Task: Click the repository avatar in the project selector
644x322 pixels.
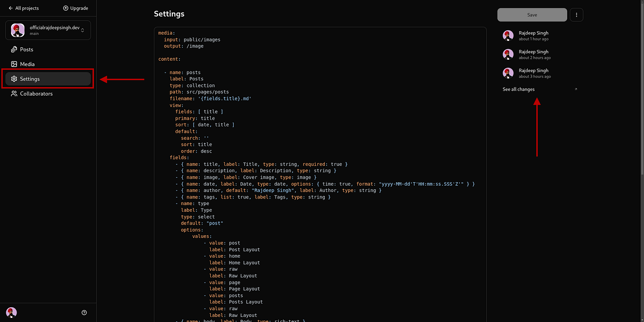Action: [x=18, y=30]
